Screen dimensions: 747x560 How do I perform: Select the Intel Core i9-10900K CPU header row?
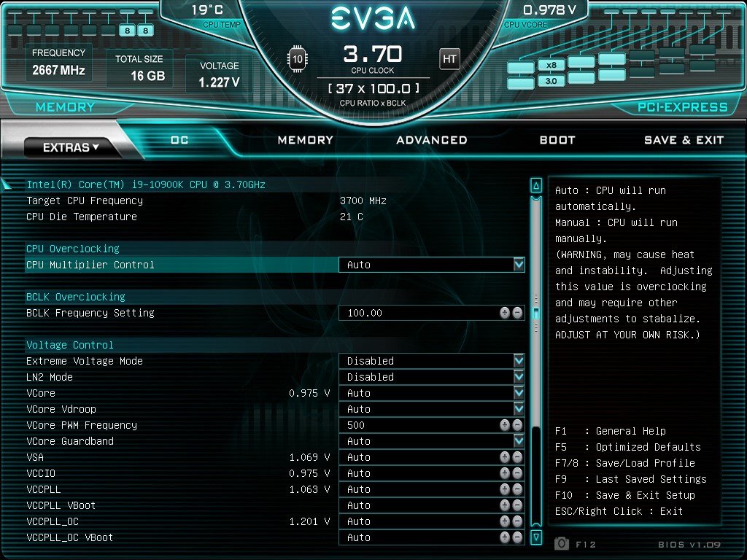[x=146, y=184]
